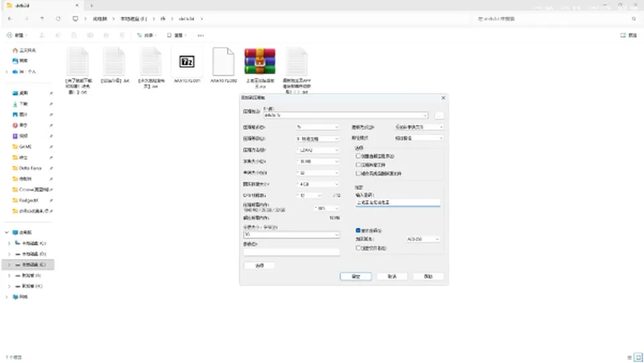Click the password input field
The height and width of the screenshot is (363, 644).
(x=398, y=203)
